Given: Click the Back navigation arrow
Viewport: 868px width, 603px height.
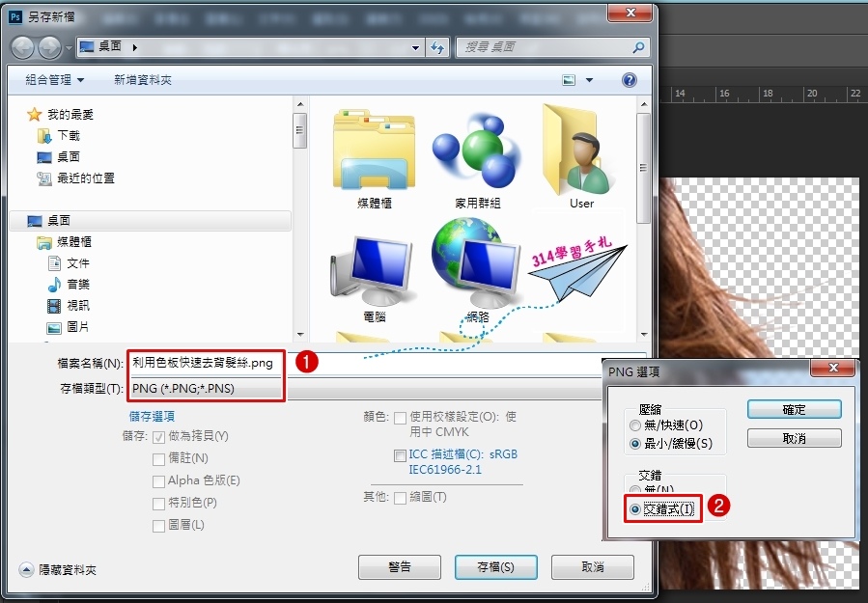Looking at the screenshot, I should [23, 47].
